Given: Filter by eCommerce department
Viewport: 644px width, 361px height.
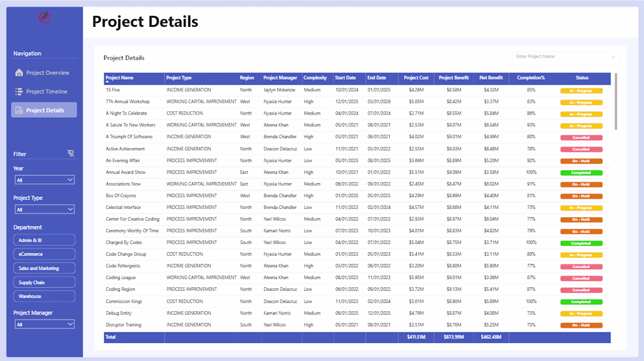Looking at the screenshot, I should coord(44,254).
